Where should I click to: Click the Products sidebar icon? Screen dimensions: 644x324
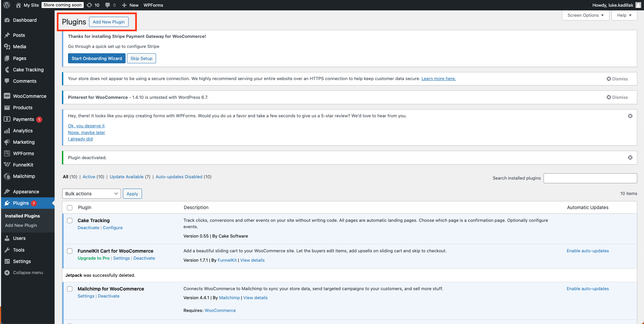point(7,108)
